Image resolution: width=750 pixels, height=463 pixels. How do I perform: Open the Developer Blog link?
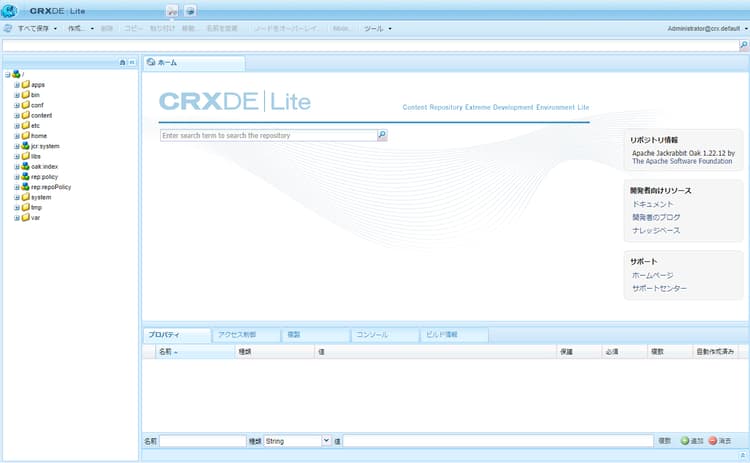point(656,218)
